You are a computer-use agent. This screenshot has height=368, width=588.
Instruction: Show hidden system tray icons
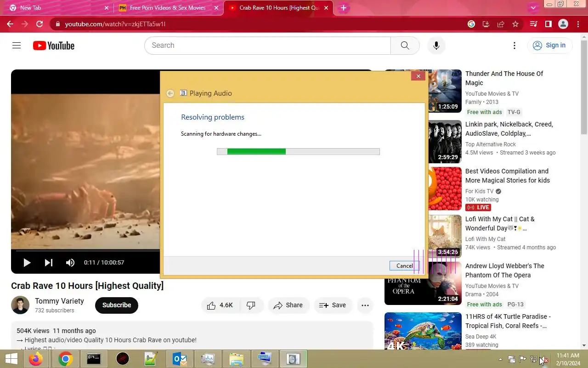click(x=501, y=359)
